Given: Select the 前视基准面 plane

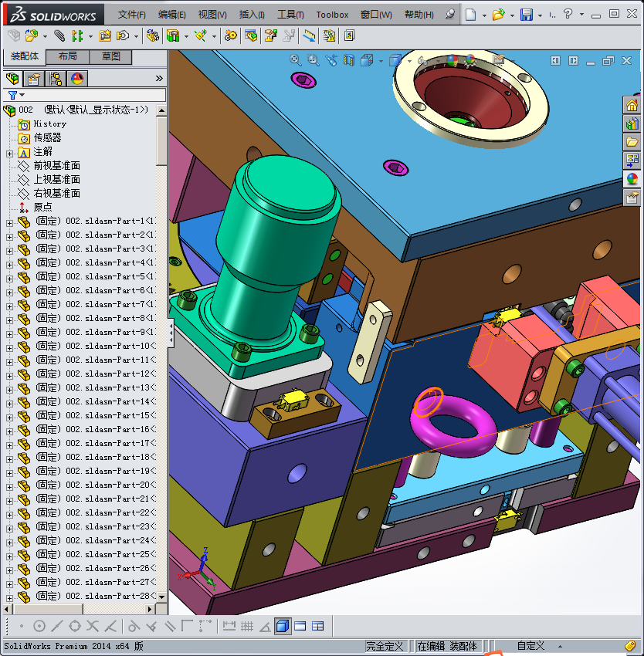Looking at the screenshot, I should click(x=57, y=166).
